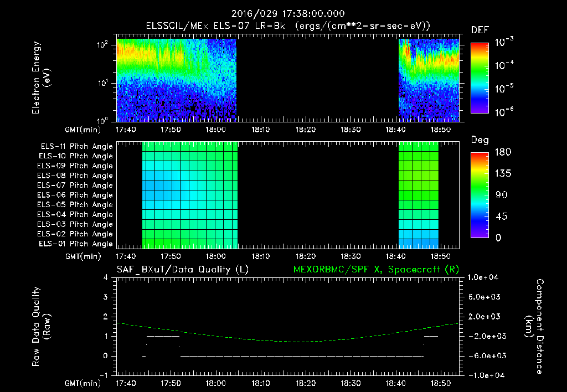Click the 10^-4 DEF scale label
Image resolution: width=567 pixels, height=392 pixels.
[x=504, y=65]
